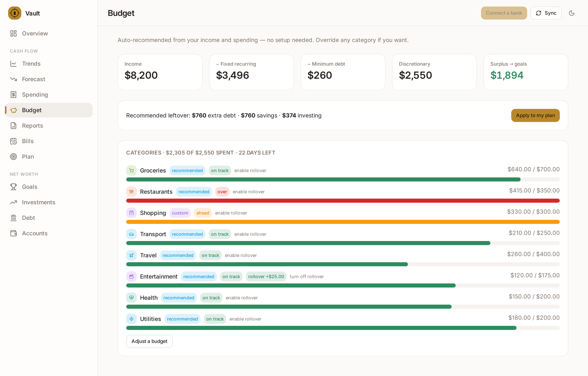Click the Groceries recommended tag
Viewport: 588px width, 376px height.
point(187,170)
